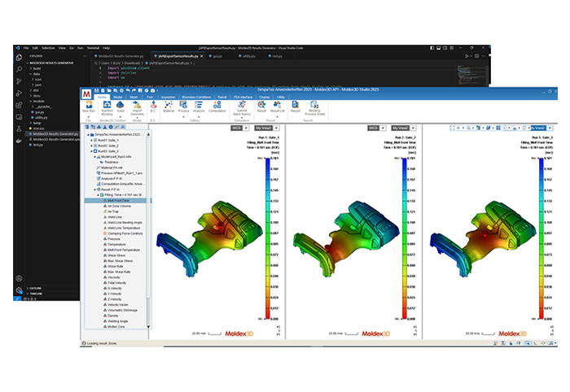Click the color legend bar in second viewport
Viewport: 570px width, 392px height.
(404, 238)
